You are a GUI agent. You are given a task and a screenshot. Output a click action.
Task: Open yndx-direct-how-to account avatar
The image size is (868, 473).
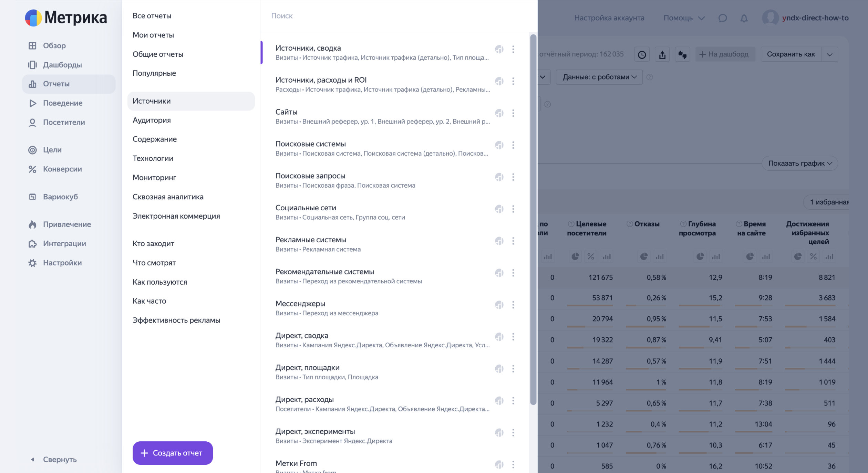(x=770, y=18)
